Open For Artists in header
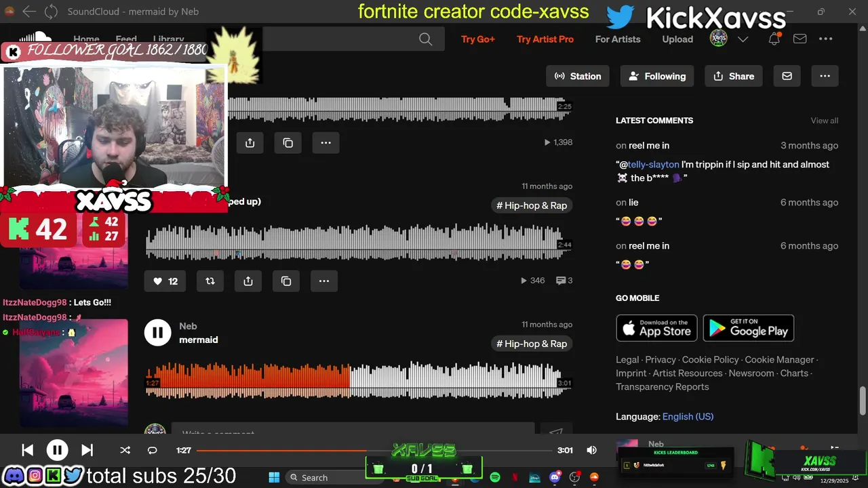 618,39
